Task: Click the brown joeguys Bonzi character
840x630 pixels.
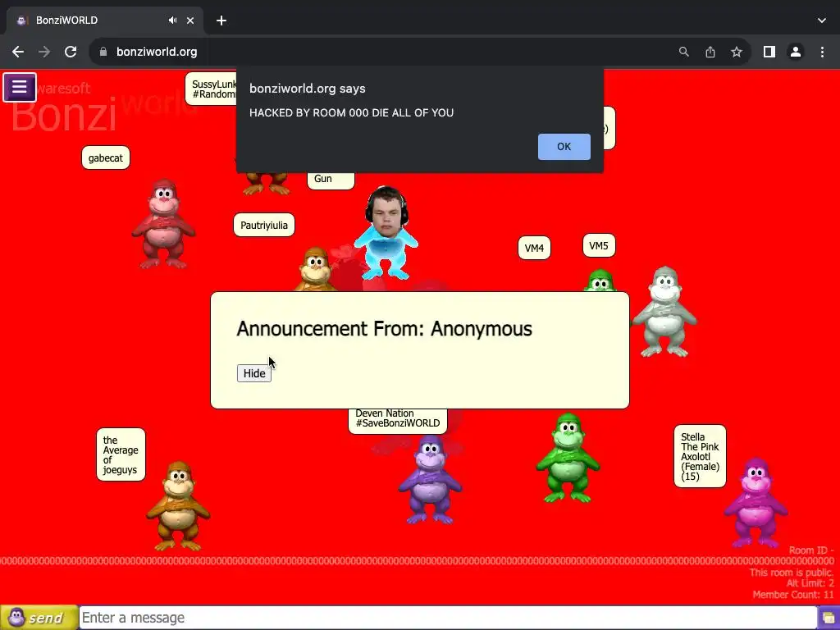Action: (x=178, y=506)
